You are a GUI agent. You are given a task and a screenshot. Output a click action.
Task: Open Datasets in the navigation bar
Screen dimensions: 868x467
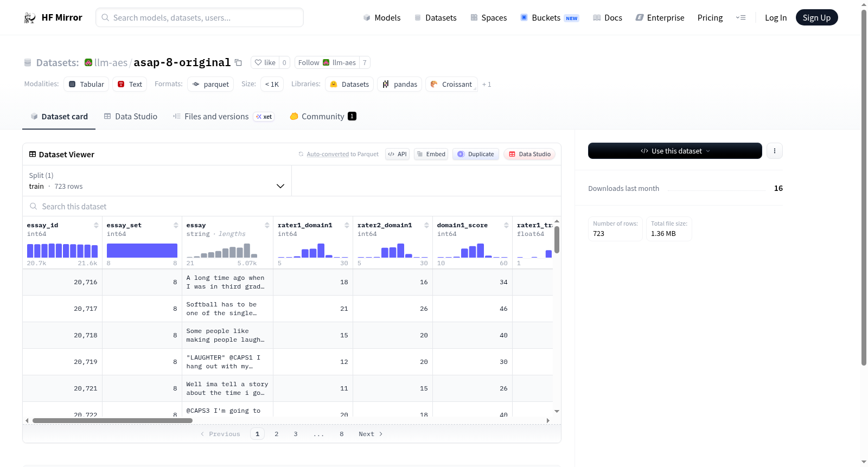pyautogui.click(x=435, y=18)
